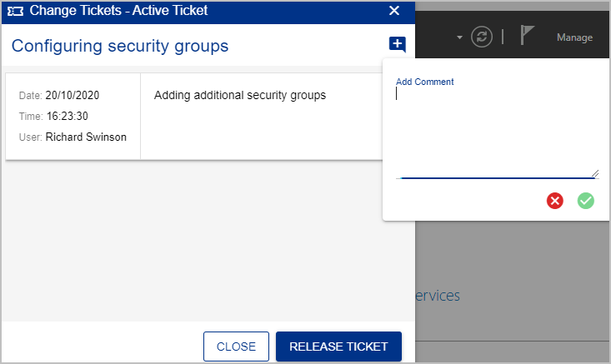
Task: Open notifications flag in Server Manager
Action: coord(527,35)
